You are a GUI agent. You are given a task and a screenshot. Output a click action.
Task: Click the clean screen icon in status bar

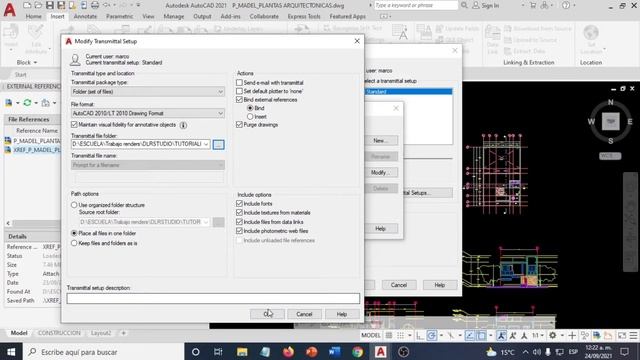(x=622, y=336)
